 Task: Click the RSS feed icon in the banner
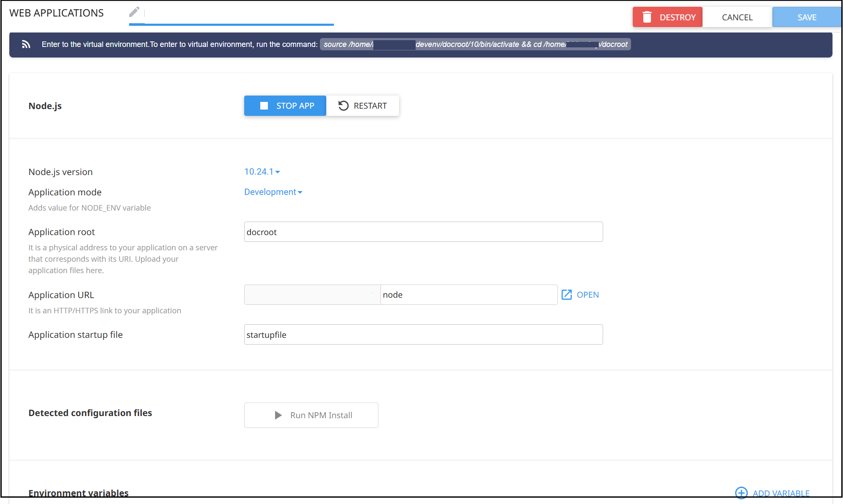pyautogui.click(x=26, y=44)
